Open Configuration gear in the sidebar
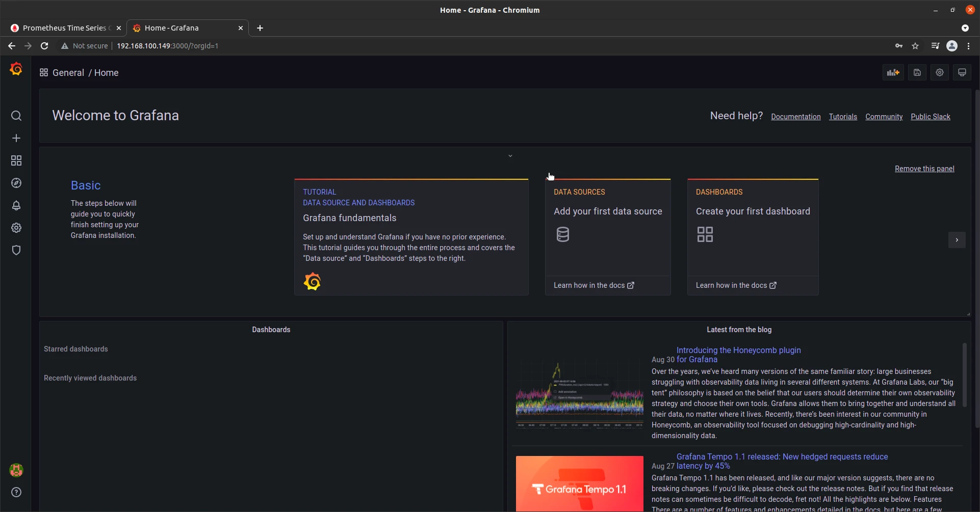This screenshot has width=980, height=512. [16, 228]
